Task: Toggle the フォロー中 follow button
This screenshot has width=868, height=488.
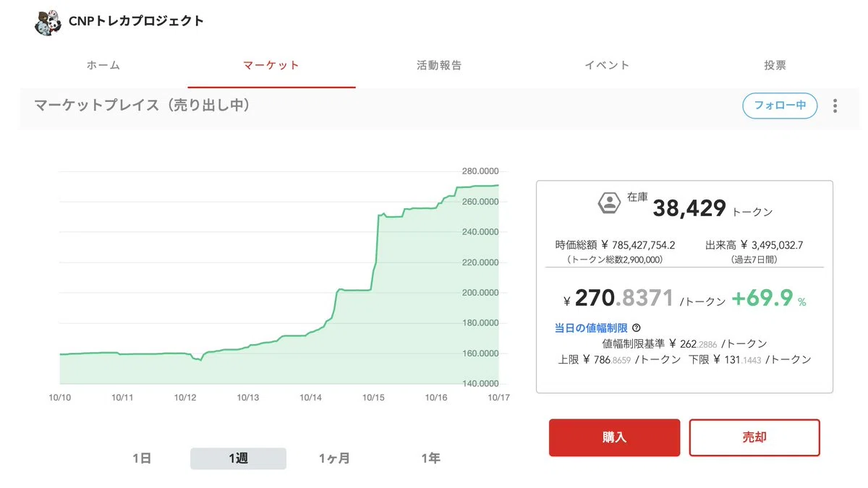Action: pos(780,106)
